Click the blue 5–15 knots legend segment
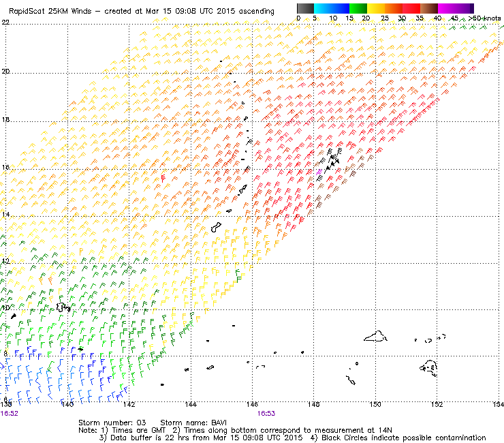This screenshot has width=504, height=443. [x=332, y=8]
